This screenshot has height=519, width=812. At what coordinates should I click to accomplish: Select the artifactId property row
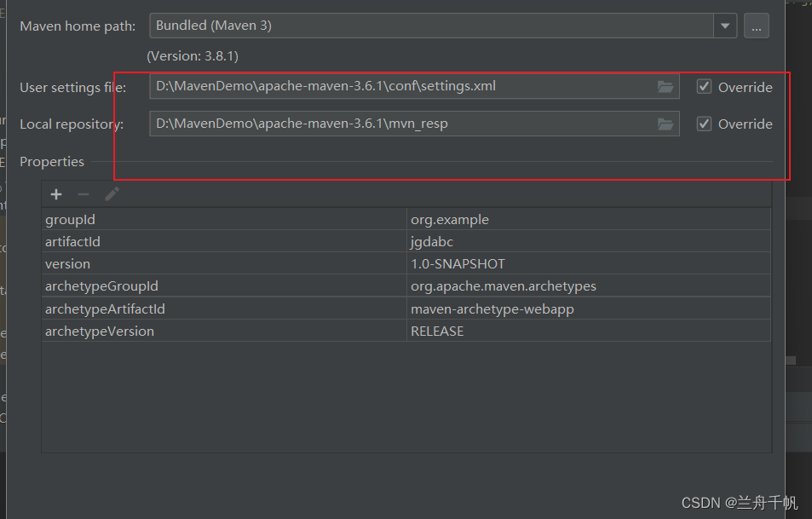[225, 242]
